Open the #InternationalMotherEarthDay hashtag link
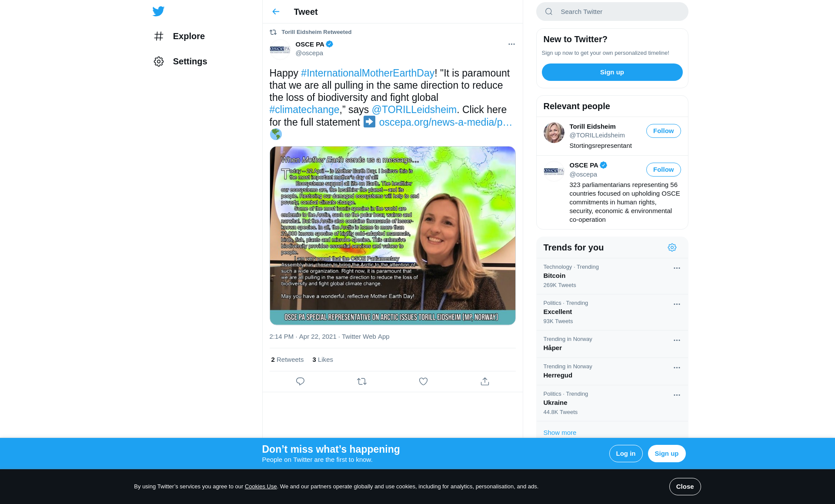 [367, 73]
